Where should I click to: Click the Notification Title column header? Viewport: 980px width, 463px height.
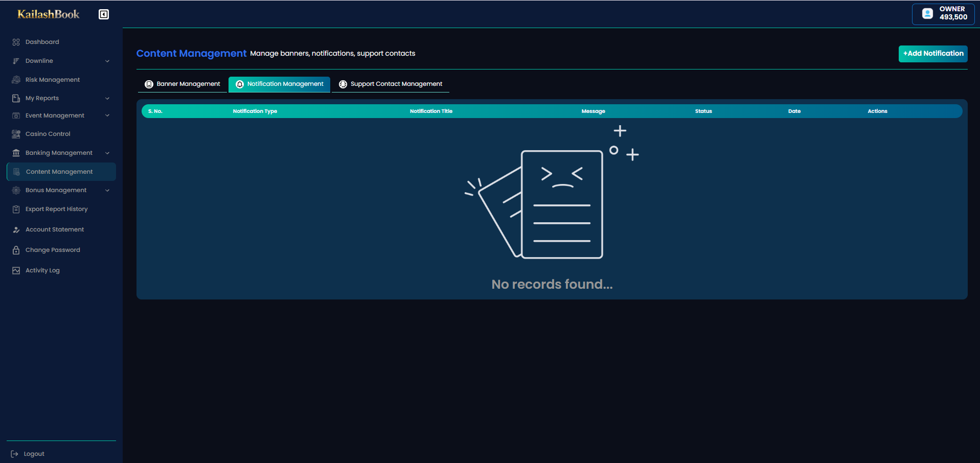[431, 111]
